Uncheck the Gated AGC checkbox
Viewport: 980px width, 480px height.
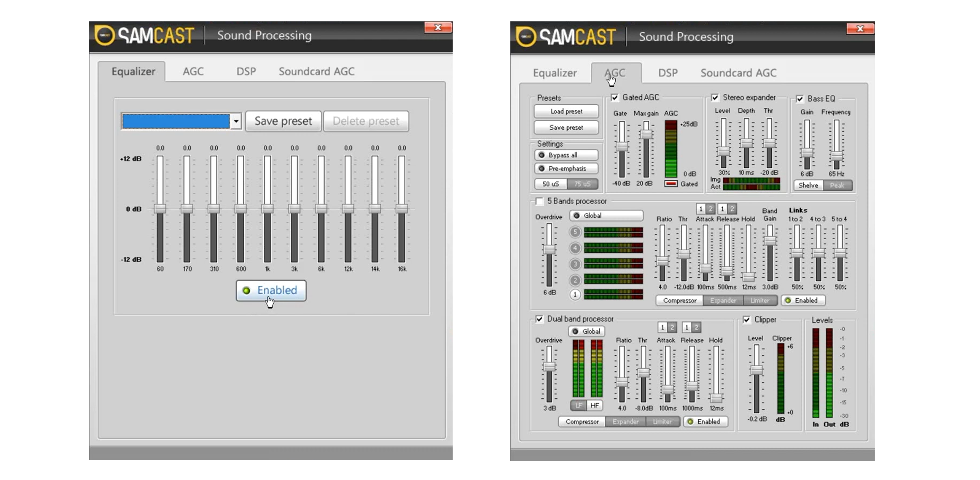[615, 98]
